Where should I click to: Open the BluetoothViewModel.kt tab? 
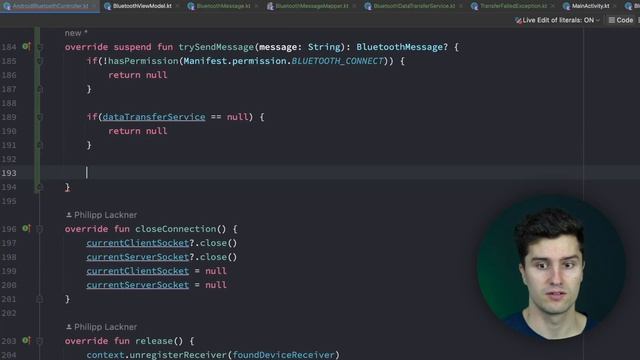tap(142, 6)
